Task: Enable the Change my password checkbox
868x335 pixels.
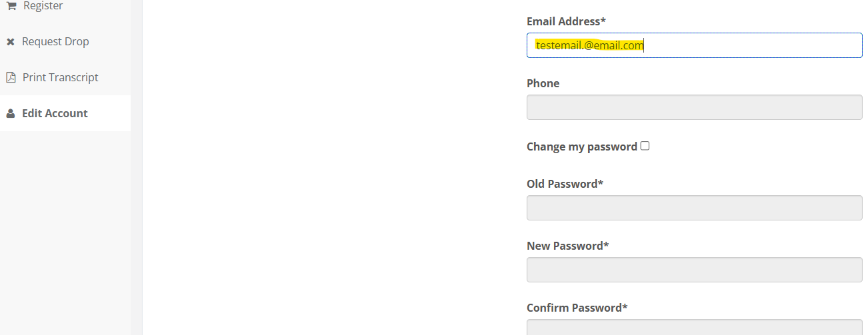Action: [645, 146]
